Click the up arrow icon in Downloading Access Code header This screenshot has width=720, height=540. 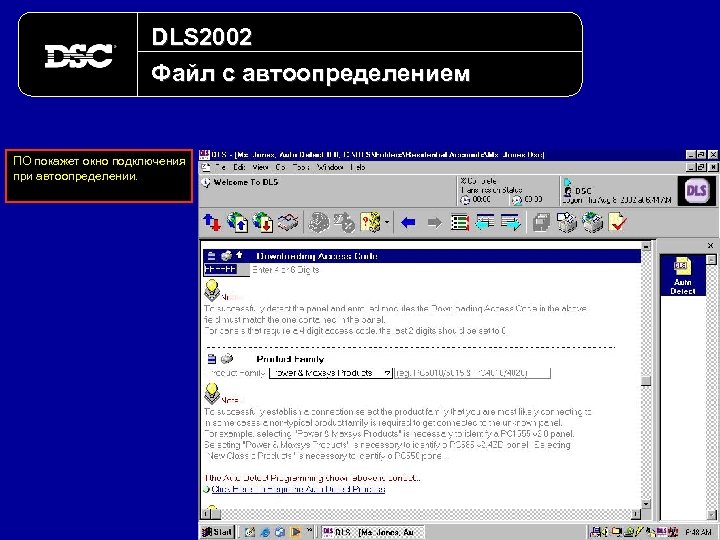(239, 255)
